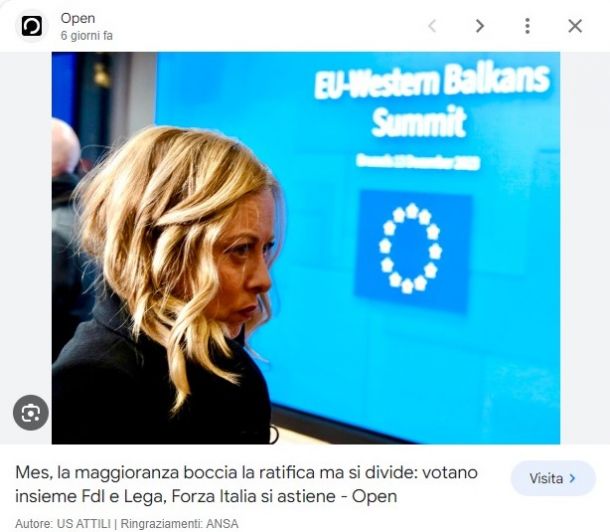Search this image with Google Lens
Screen dimensions: 610x532
coord(31,413)
